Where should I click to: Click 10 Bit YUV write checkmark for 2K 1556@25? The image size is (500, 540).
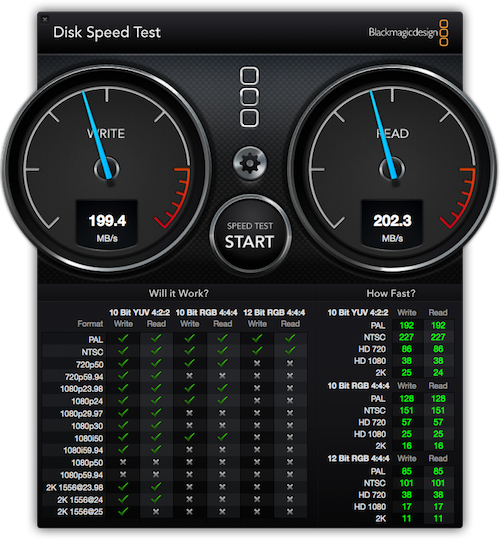(x=123, y=511)
